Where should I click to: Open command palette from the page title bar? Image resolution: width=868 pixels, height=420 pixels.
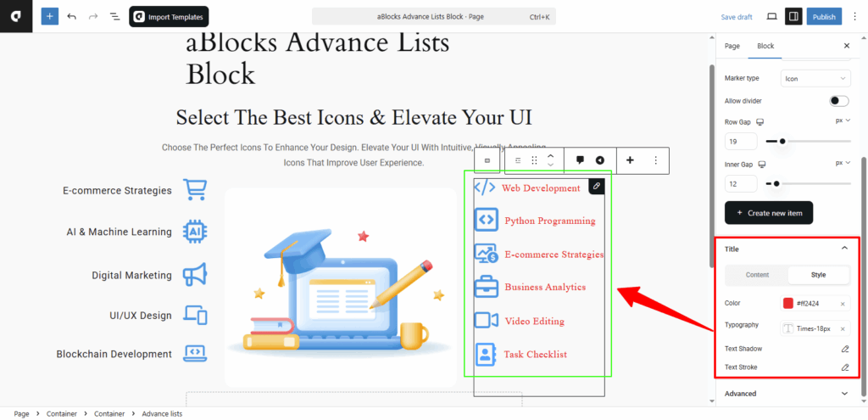pos(433,17)
